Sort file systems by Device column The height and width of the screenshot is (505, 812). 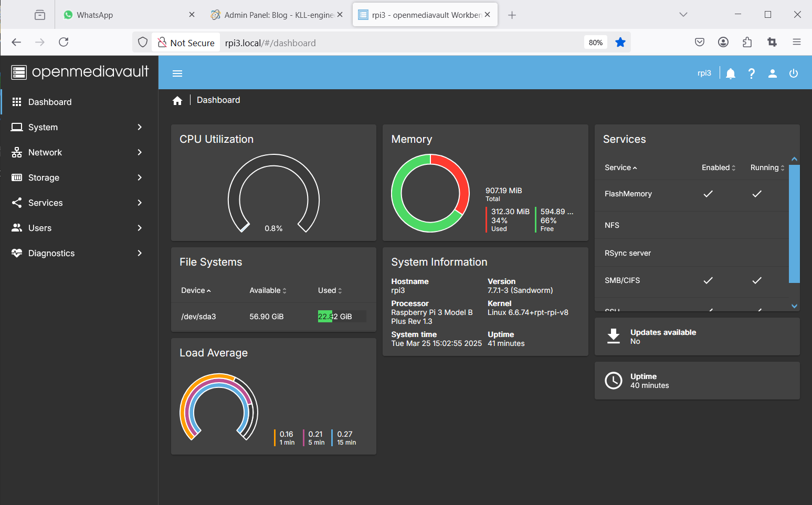196,290
